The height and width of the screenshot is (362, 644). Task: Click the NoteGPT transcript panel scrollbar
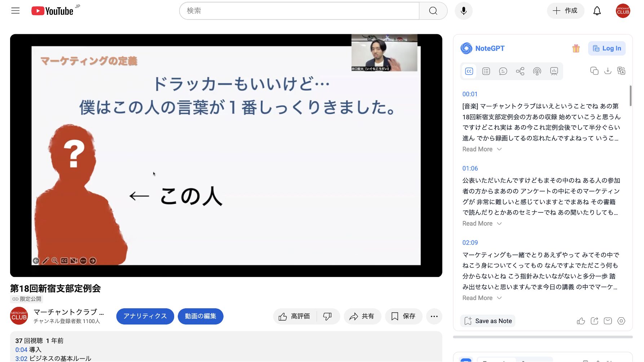[x=630, y=96]
